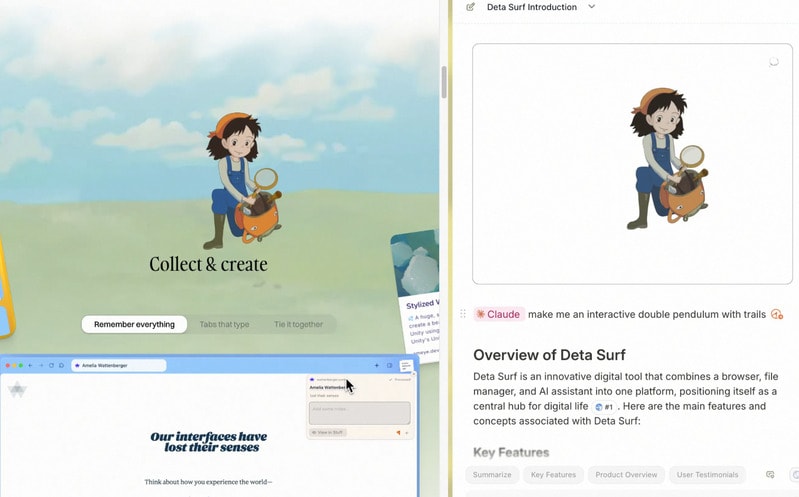The width and height of the screenshot is (799, 497).
Task: Select the Remember everything tab
Action: pyautogui.click(x=134, y=324)
